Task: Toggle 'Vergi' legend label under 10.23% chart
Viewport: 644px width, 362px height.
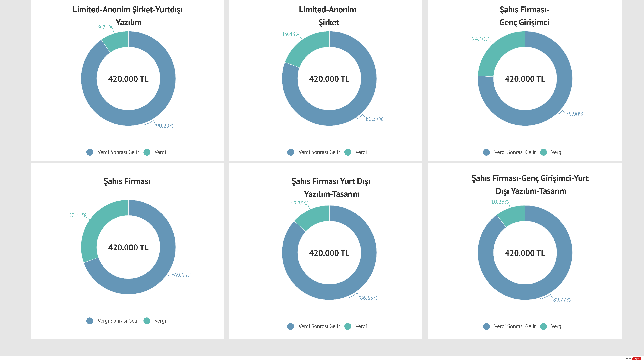Action: (557, 327)
